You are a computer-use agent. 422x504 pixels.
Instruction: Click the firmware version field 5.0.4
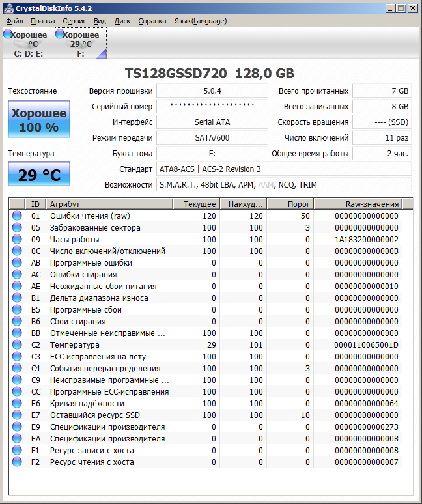tap(212, 91)
